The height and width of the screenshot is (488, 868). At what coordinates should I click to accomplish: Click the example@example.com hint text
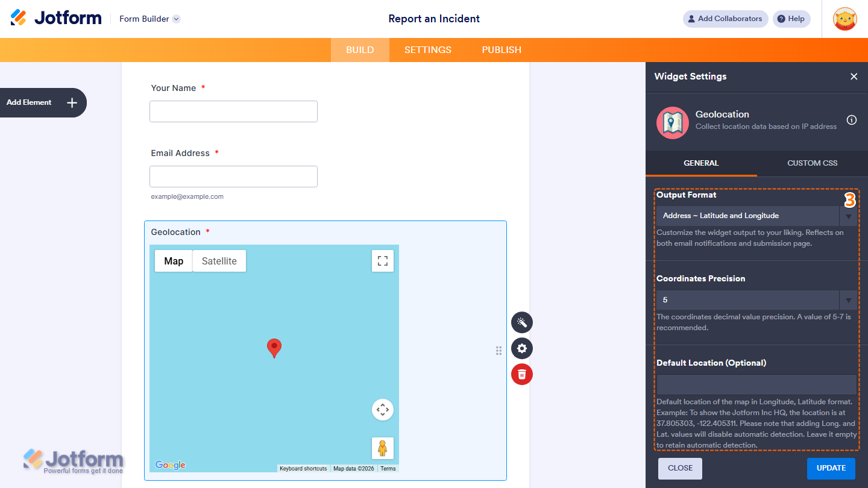187,196
